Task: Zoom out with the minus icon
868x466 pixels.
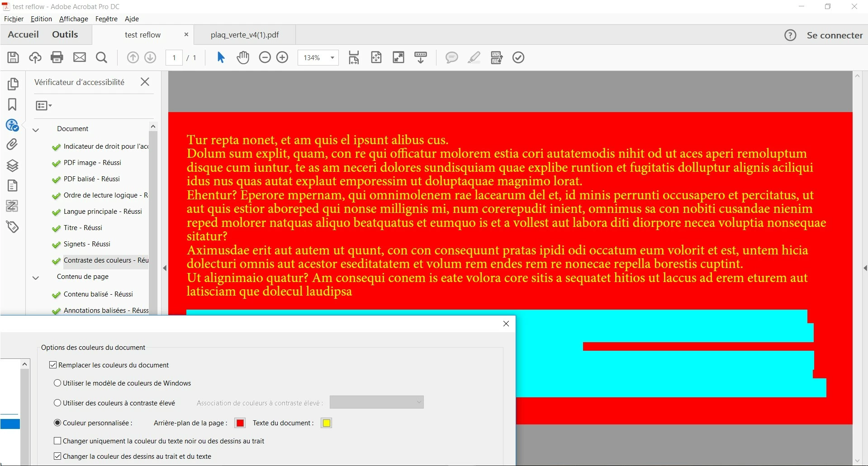Action: pos(265,57)
